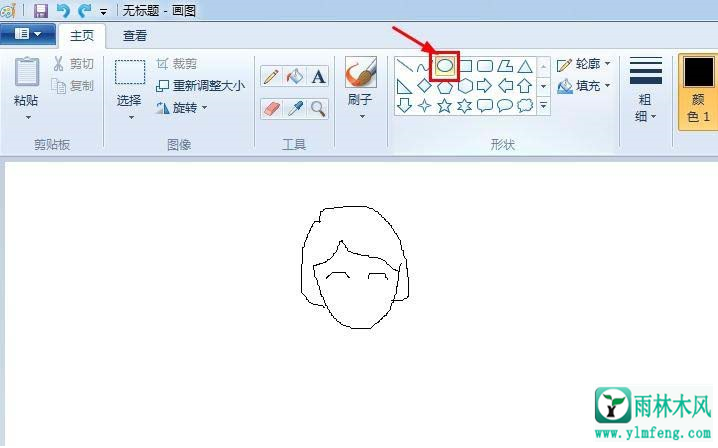Select the Color 1 (颜色 1) black swatch
718x448 pixels.
[698, 72]
